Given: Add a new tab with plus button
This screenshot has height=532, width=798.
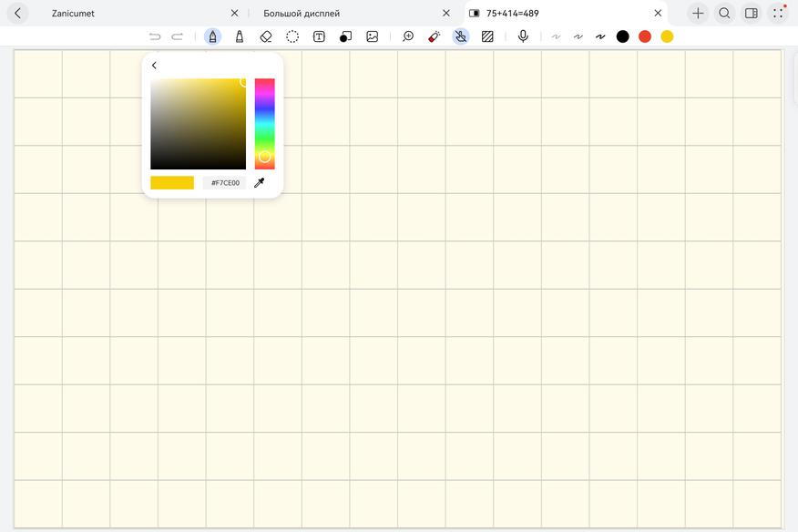Looking at the screenshot, I should tap(698, 13).
